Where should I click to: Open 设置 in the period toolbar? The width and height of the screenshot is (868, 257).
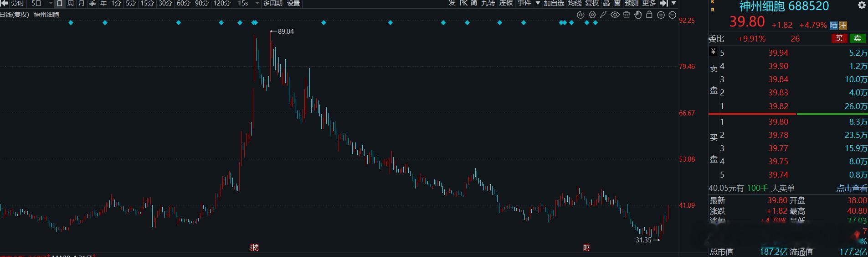click(x=294, y=3)
